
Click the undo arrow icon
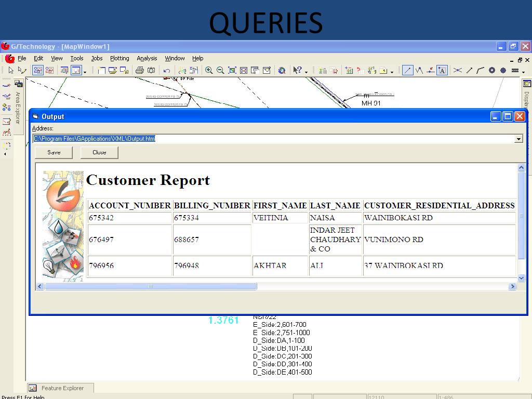pos(167,71)
